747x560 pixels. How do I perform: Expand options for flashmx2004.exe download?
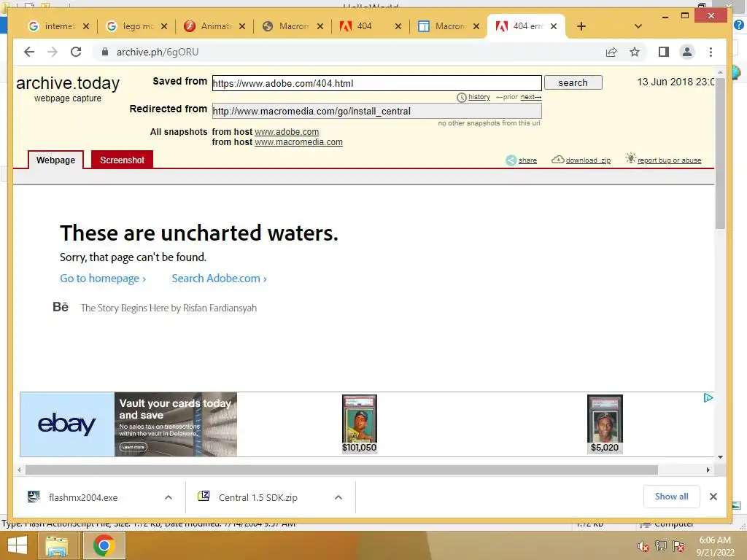[169, 497]
